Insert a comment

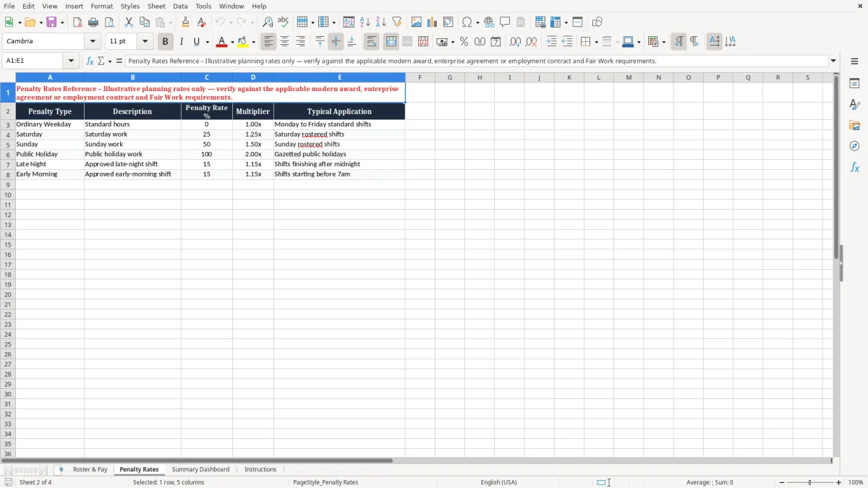pyautogui.click(x=505, y=22)
